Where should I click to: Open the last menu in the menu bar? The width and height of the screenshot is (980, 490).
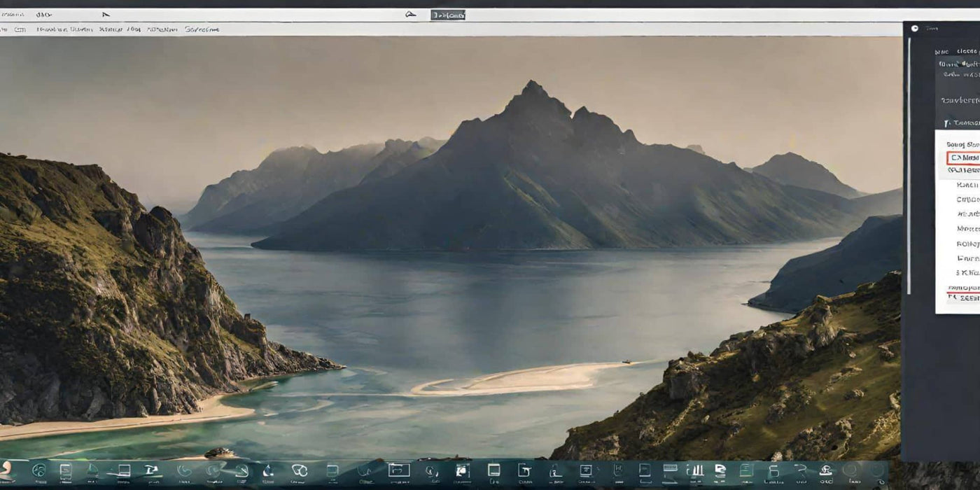(x=202, y=29)
